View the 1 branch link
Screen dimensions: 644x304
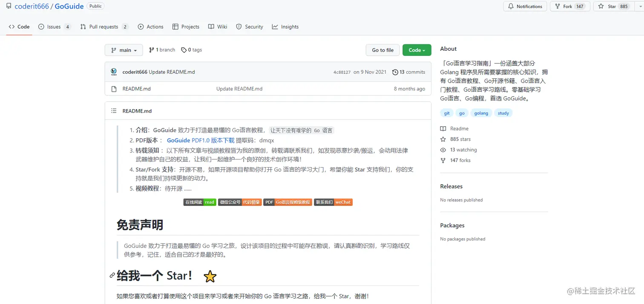pos(162,50)
